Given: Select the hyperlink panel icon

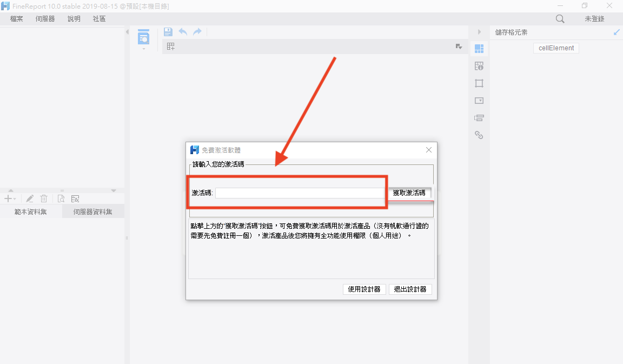Looking at the screenshot, I should click(479, 135).
